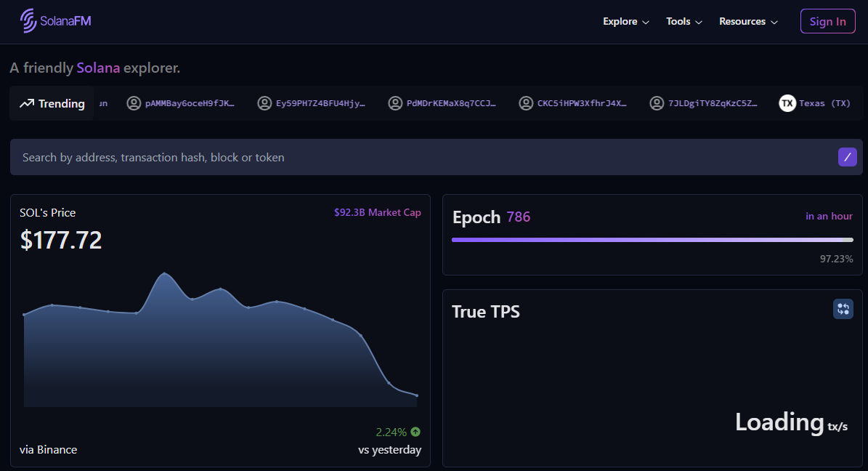Click the Trending arrow icon
The width and height of the screenshot is (868, 471).
click(27, 104)
